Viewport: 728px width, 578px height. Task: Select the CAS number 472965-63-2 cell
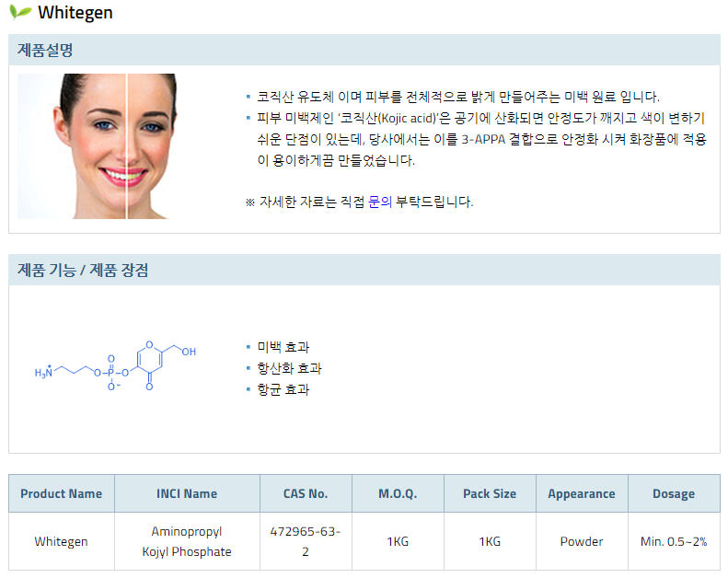[306, 541]
